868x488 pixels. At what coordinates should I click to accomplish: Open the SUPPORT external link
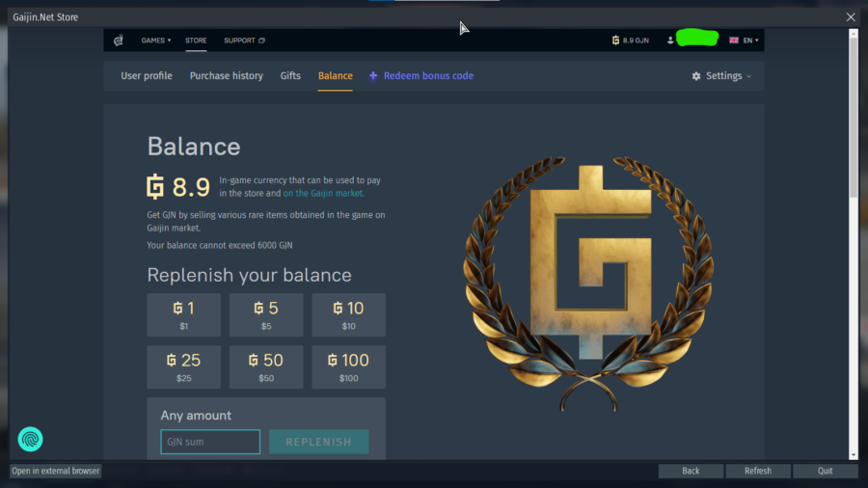244,41
